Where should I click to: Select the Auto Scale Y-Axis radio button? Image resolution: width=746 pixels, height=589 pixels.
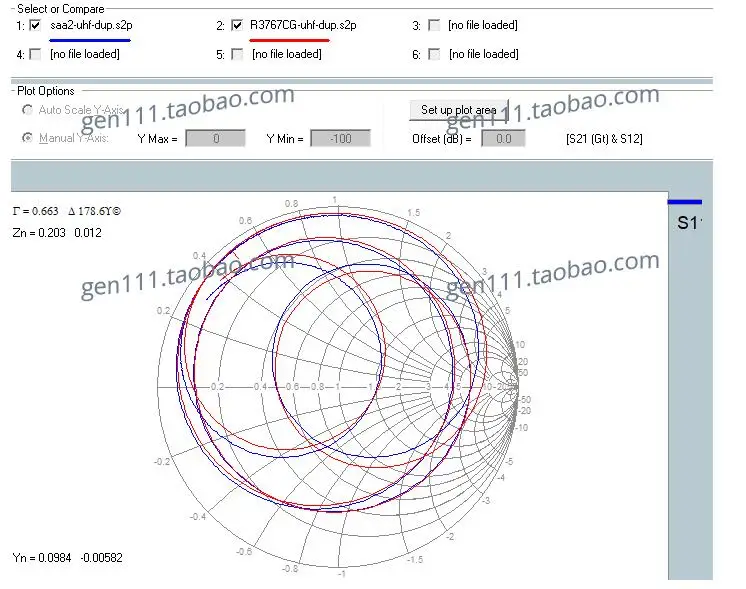point(28,110)
